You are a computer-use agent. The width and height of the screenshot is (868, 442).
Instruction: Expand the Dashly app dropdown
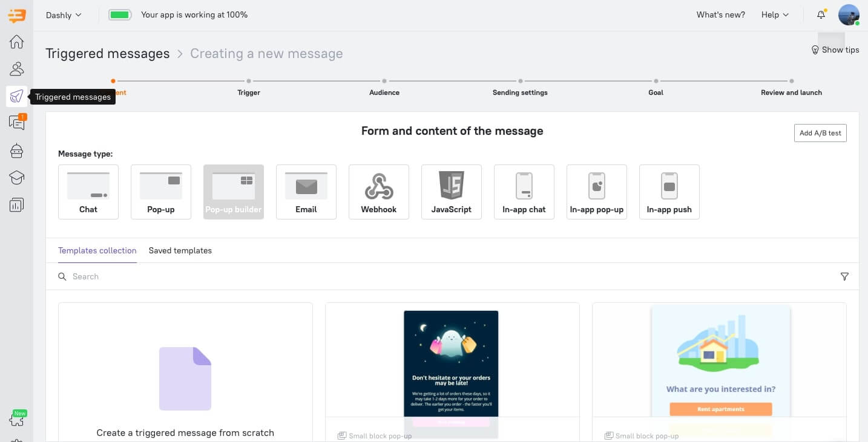pos(64,15)
